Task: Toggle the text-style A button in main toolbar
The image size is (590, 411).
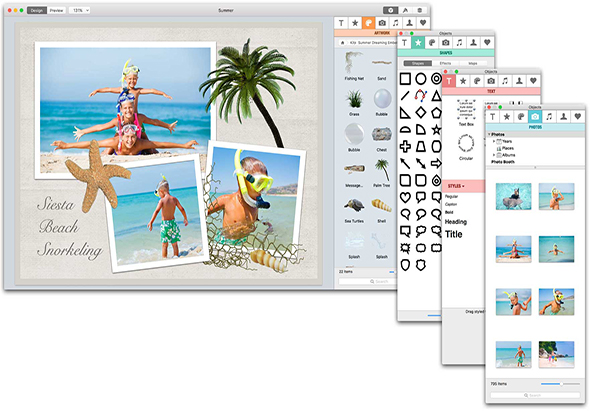Action: (406, 11)
